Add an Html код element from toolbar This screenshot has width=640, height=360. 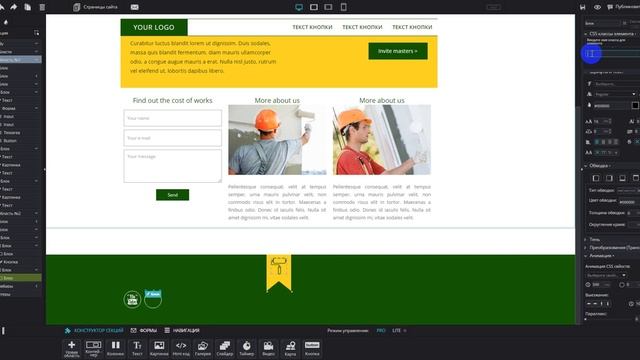(181, 349)
